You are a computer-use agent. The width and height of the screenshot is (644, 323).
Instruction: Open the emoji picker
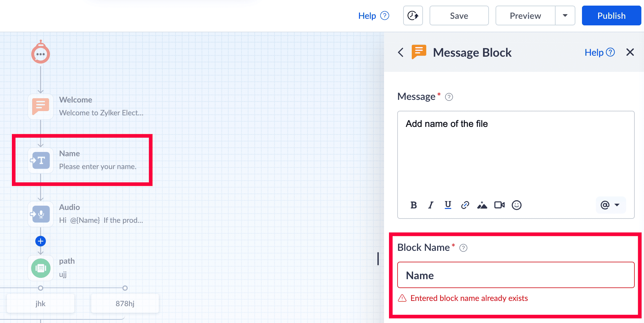[x=516, y=205]
